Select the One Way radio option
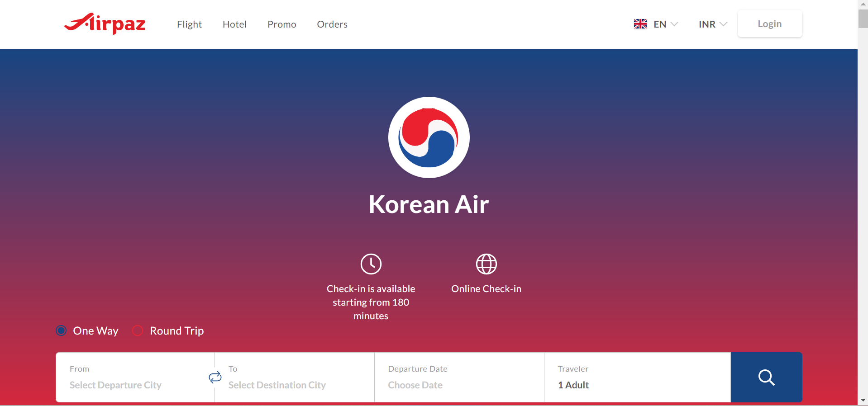Image resolution: width=868 pixels, height=406 pixels. pyautogui.click(x=61, y=330)
